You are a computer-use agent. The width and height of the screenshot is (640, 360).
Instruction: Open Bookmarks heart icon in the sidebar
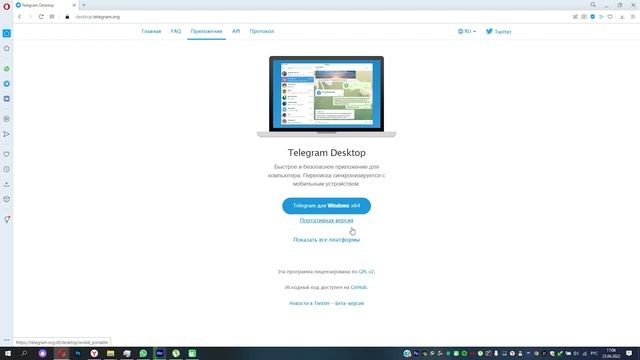pyautogui.click(x=7, y=154)
